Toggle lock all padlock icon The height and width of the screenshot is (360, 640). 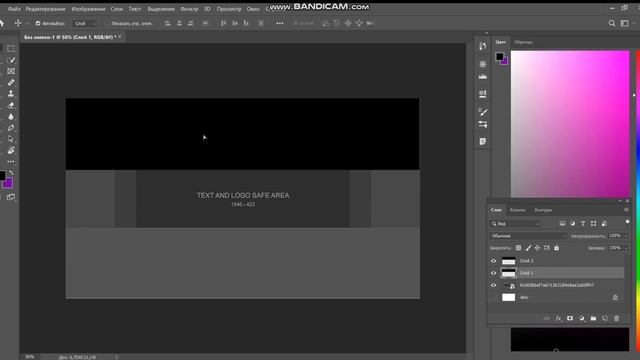click(x=556, y=248)
